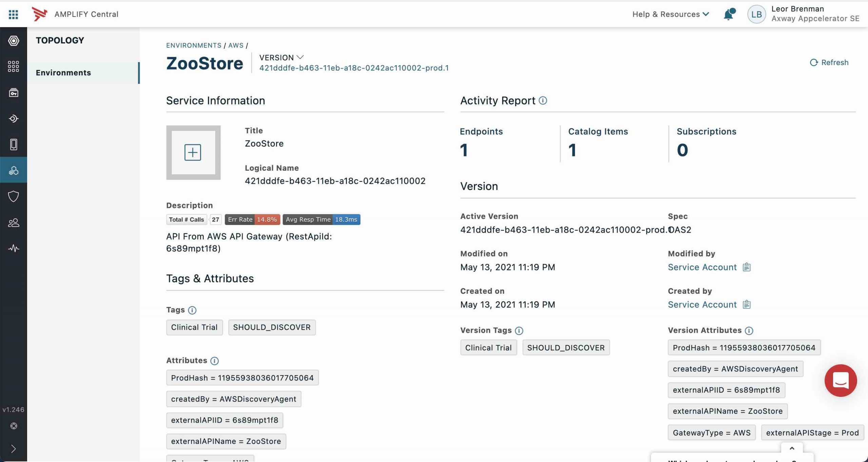Click the Total # Calls 27 badge
Screen dimensions: 868x462
194,219
